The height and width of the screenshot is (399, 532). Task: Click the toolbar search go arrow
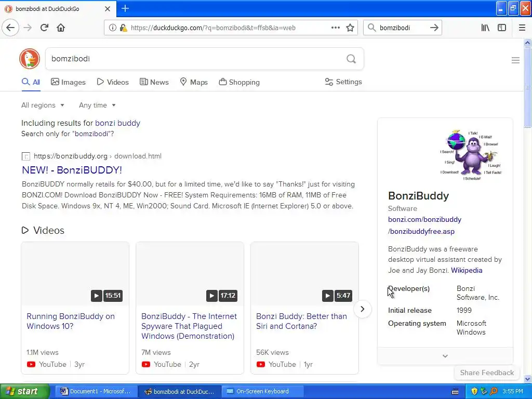(x=434, y=28)
